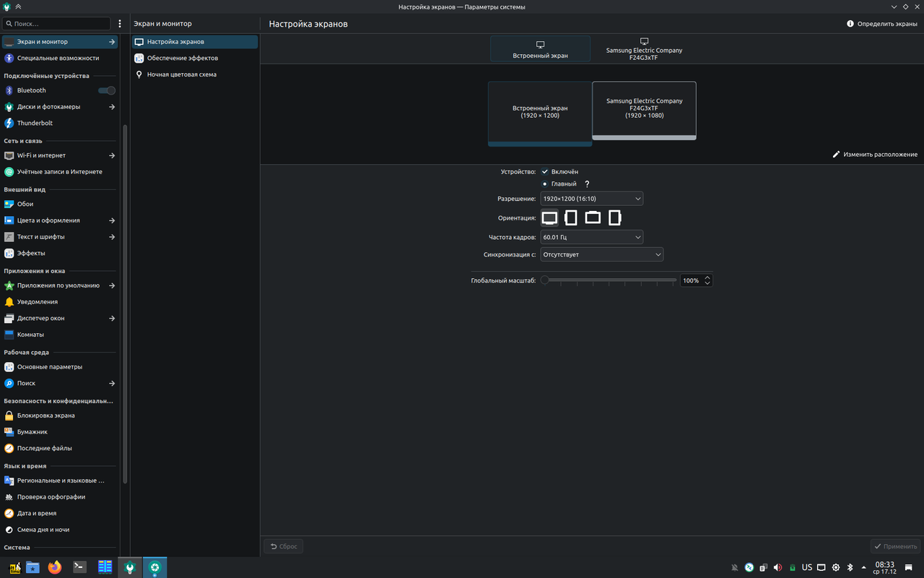924x578 pixels.
Task: Switch to Встроенный экран tab
Action: (540, 49)
